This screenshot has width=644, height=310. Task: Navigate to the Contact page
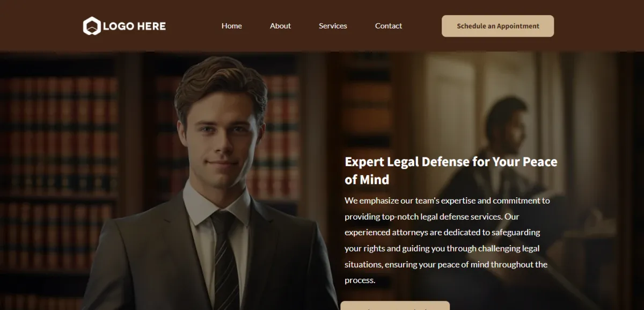click(389, 26)
